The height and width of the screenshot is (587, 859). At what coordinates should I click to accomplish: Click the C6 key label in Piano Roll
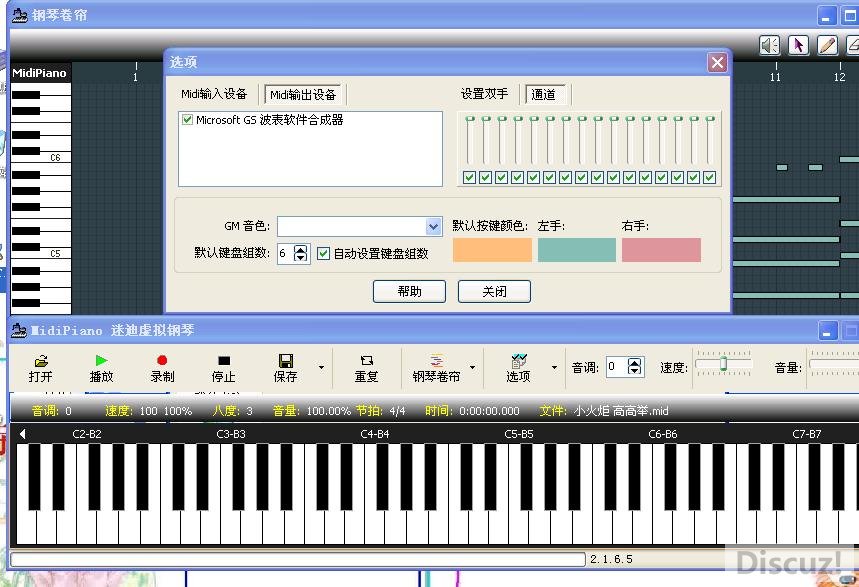(55, 157)
